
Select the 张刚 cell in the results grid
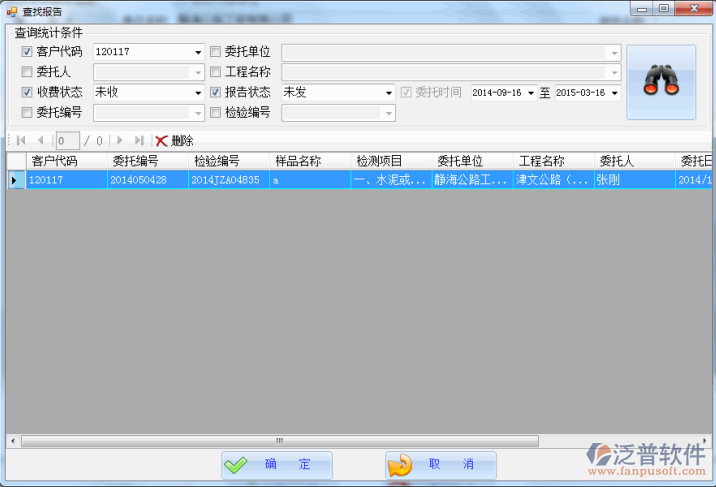(x=635, y=180)
